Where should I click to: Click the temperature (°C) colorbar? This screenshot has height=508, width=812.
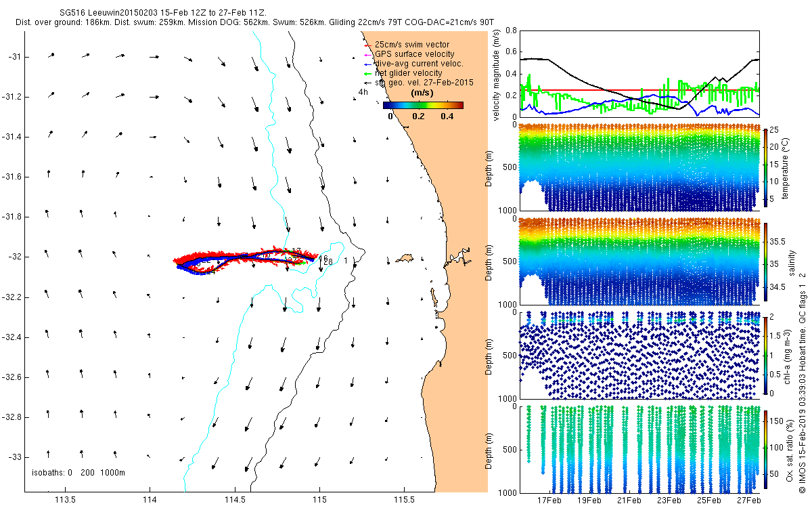765,168
